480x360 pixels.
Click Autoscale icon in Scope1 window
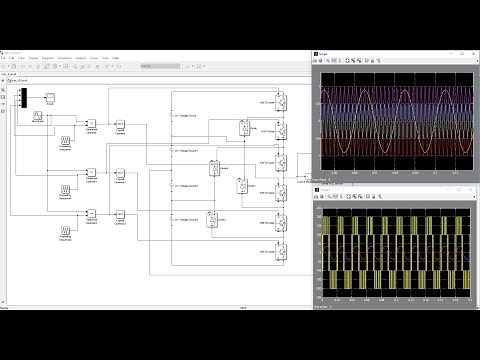coord(349,197)
